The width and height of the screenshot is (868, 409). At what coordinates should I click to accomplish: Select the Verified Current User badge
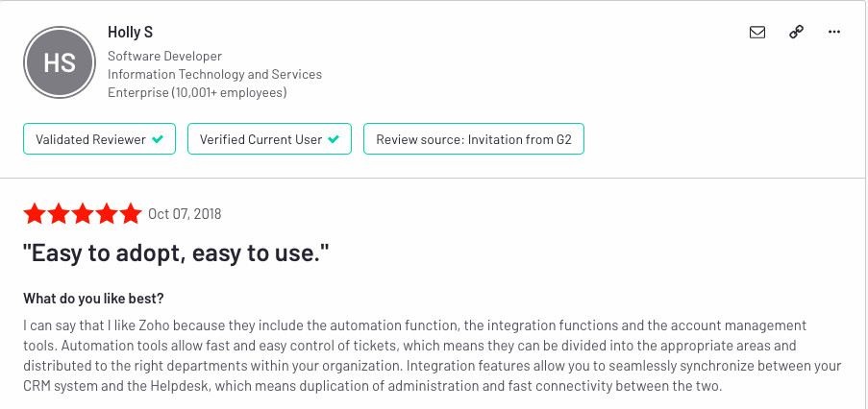click(269, 139)
